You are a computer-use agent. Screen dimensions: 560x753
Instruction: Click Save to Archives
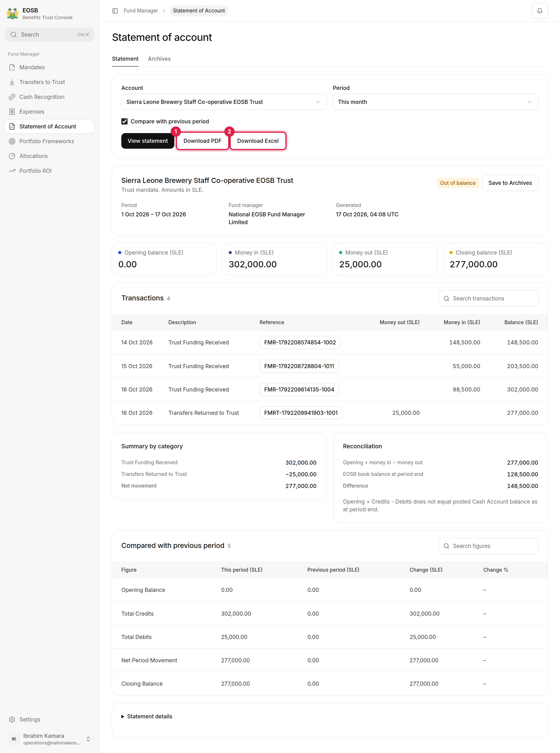coord(510,183)
